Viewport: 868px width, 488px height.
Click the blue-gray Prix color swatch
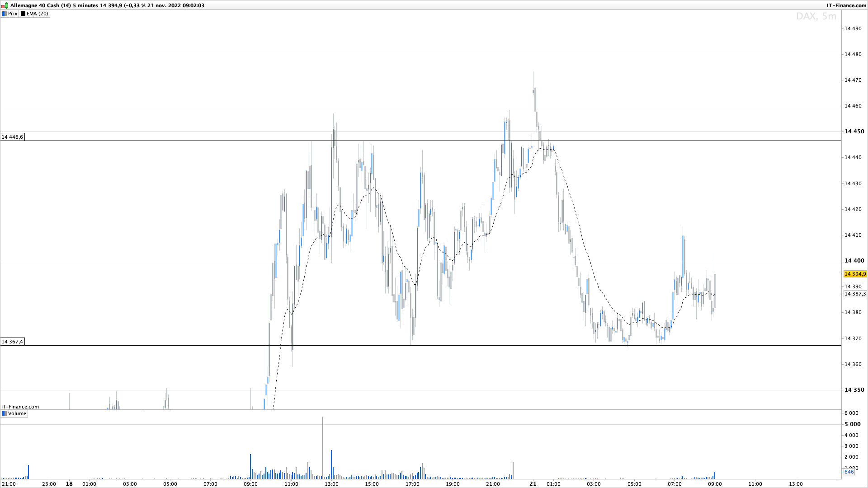[x=5, y=14]
